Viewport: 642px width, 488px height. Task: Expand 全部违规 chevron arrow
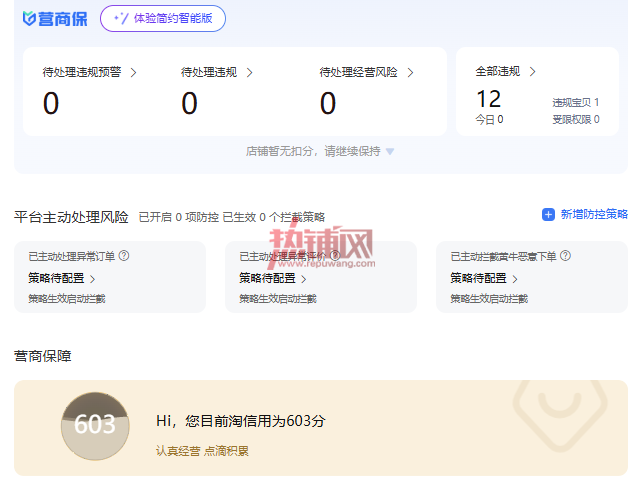point(532,72)
